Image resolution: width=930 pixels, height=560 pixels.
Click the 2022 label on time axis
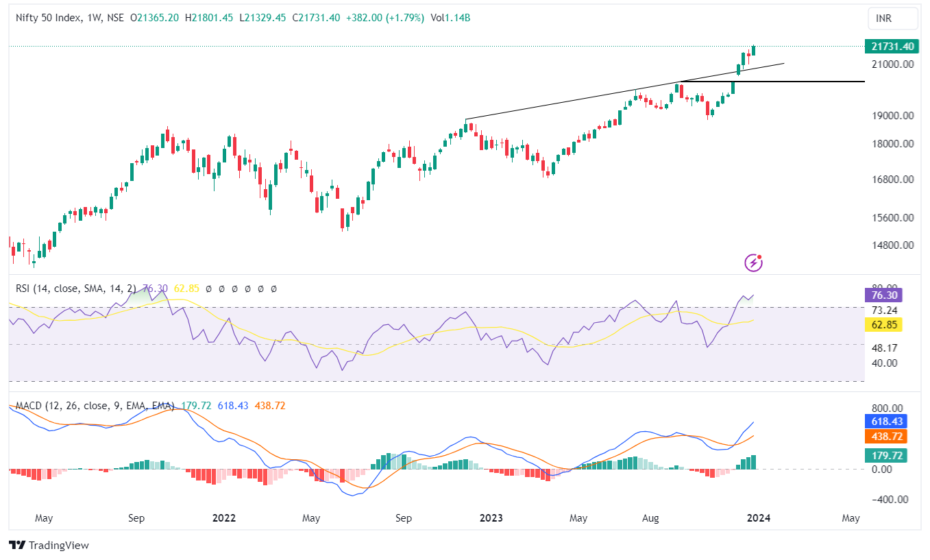pos(224,518)
